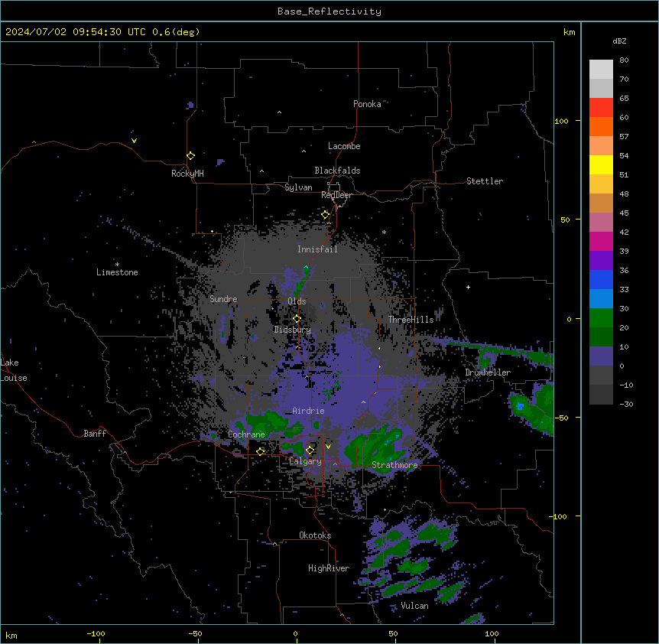Click the Okotoks town label

click(x=315, y=535)
